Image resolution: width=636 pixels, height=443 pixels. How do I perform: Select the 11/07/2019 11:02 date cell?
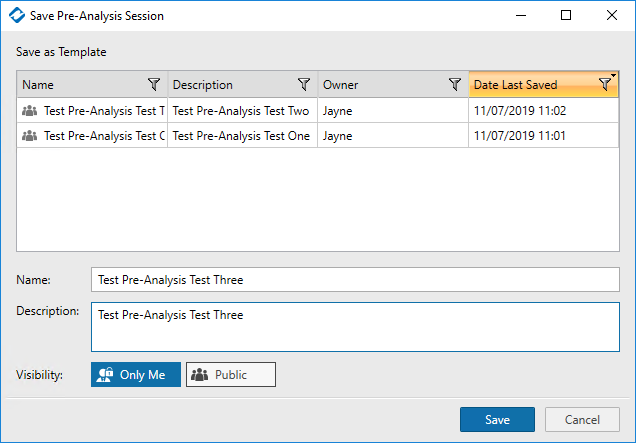click(x=544, y=111)
